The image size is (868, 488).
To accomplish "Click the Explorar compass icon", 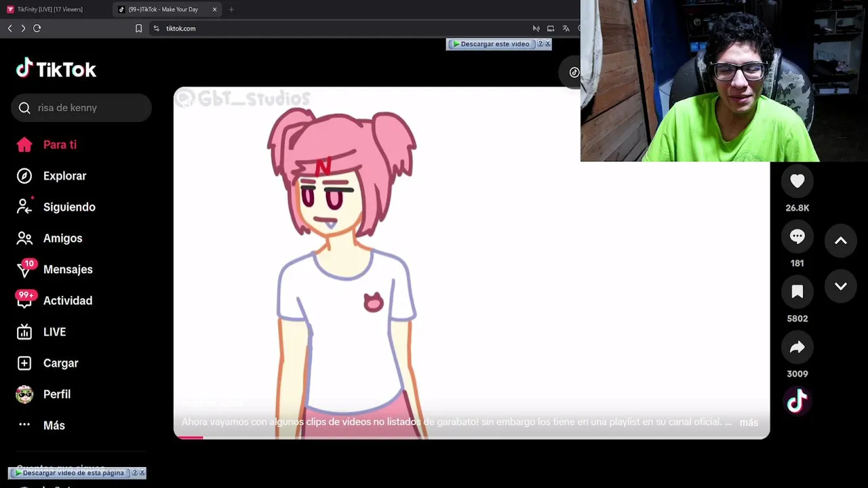I will click(24, 176).
